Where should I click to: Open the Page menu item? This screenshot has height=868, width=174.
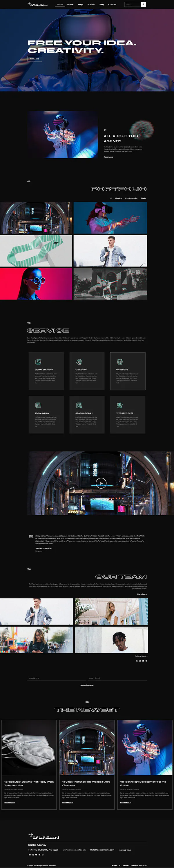click(80, 5)
